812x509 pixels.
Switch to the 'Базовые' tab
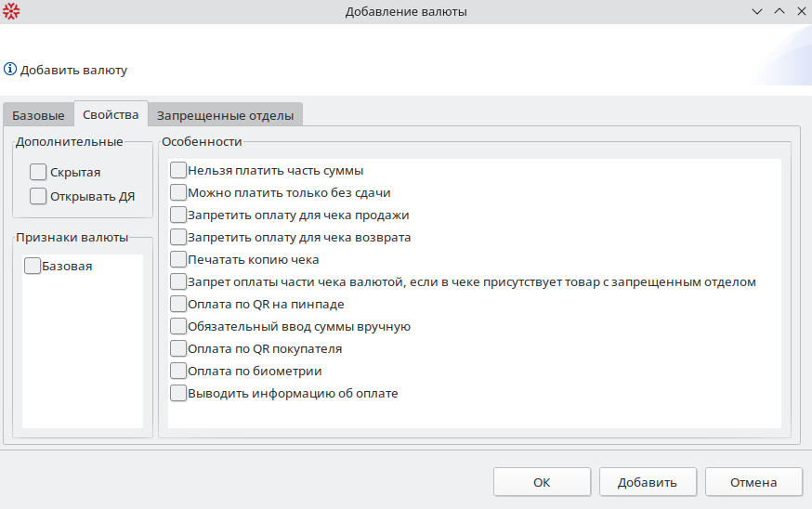(38, 116)
